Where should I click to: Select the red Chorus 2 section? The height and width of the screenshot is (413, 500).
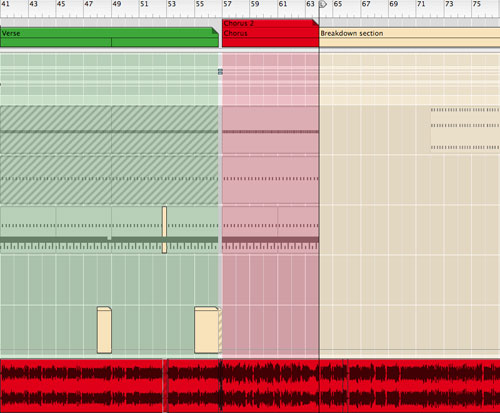[270, 23]
